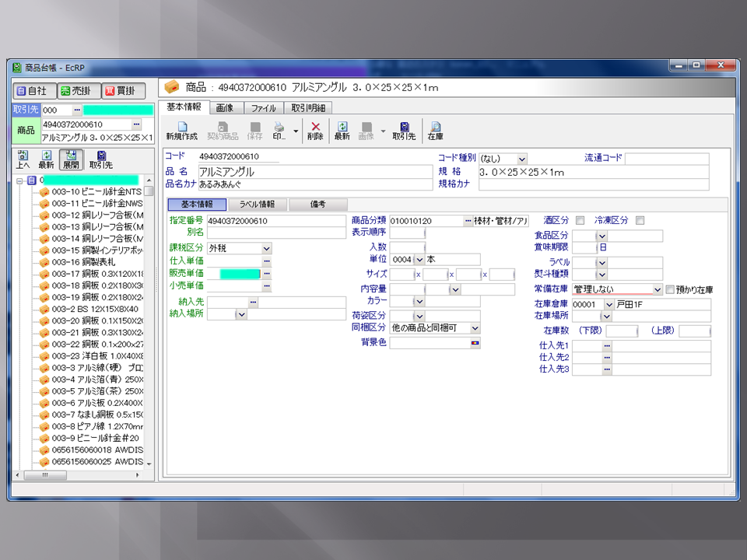
Task: Check the 預かり在庫 checkbox
Action: click(x=670, y=290)
